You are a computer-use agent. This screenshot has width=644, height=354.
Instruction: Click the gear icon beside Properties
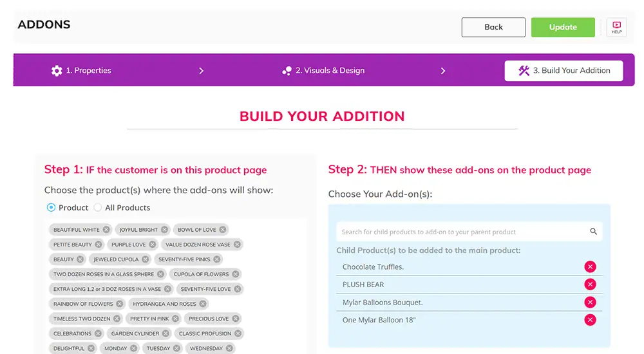point(57,71)
